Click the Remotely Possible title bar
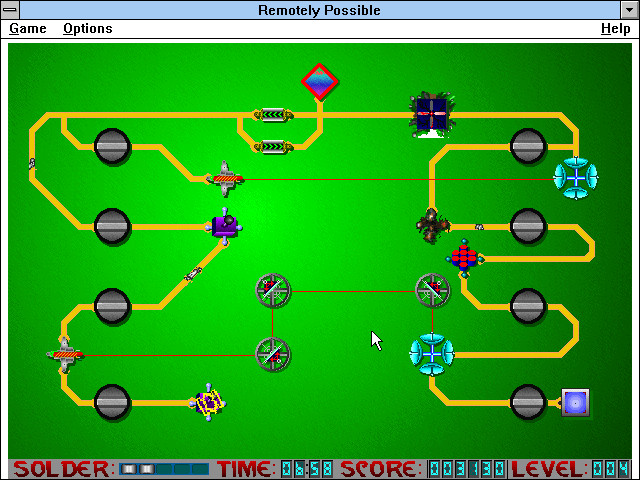This screenshot has width=640, height=480. (x=320, y=10)
